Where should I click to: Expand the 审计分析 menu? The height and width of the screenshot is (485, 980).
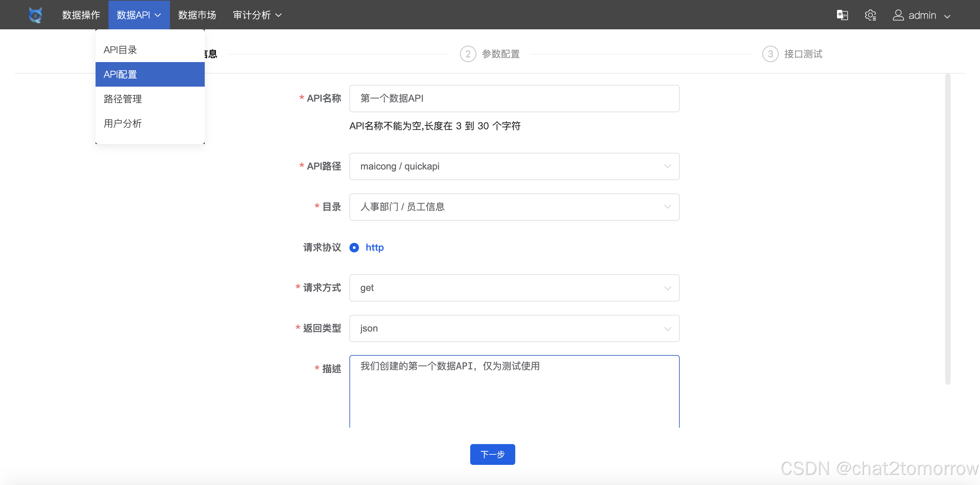point(257,15)
